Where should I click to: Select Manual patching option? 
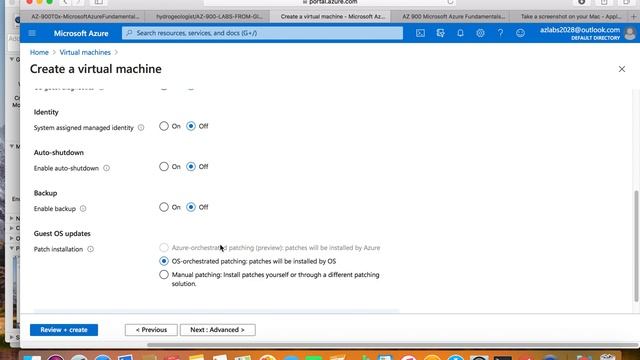point(164,275)
